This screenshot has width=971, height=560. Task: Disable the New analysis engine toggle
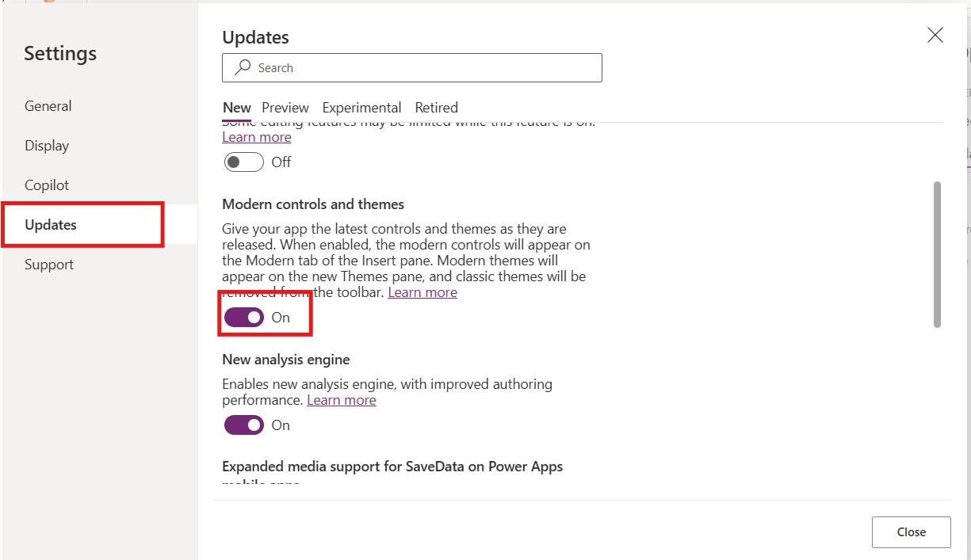(x=244, y=425)
